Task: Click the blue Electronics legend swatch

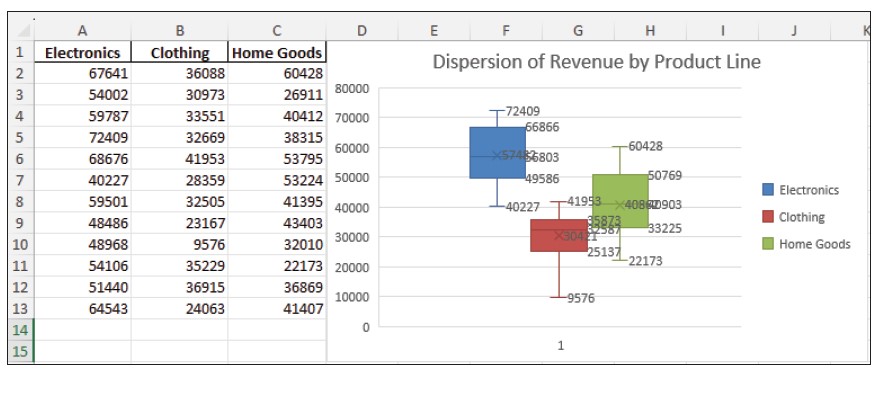Action: [768, 190]
